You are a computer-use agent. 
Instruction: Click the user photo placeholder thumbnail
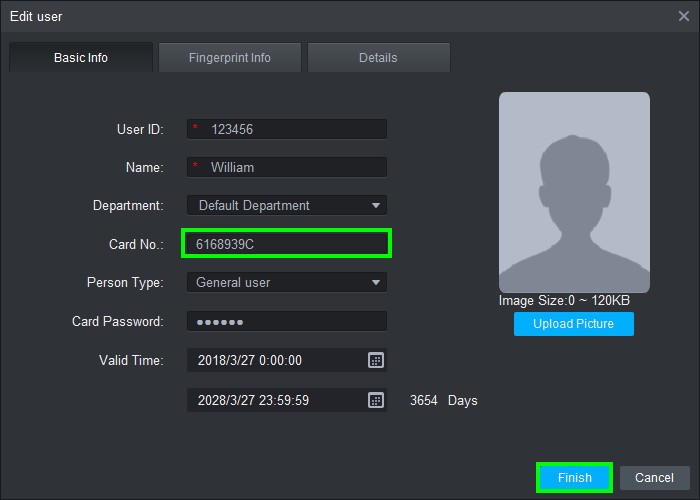pos(574,192)
